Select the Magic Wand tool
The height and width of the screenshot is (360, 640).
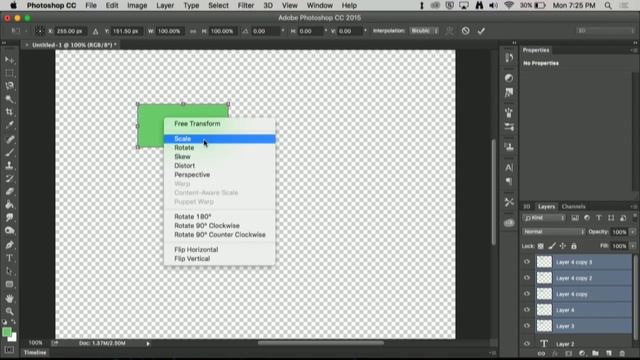(x=9, y=99)
